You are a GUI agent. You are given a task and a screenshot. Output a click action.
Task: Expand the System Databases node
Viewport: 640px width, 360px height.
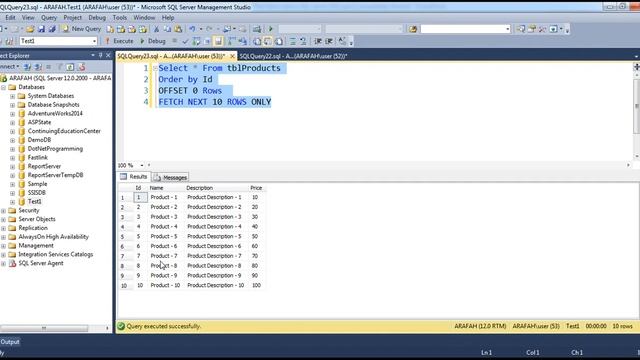tap(12, 96)
